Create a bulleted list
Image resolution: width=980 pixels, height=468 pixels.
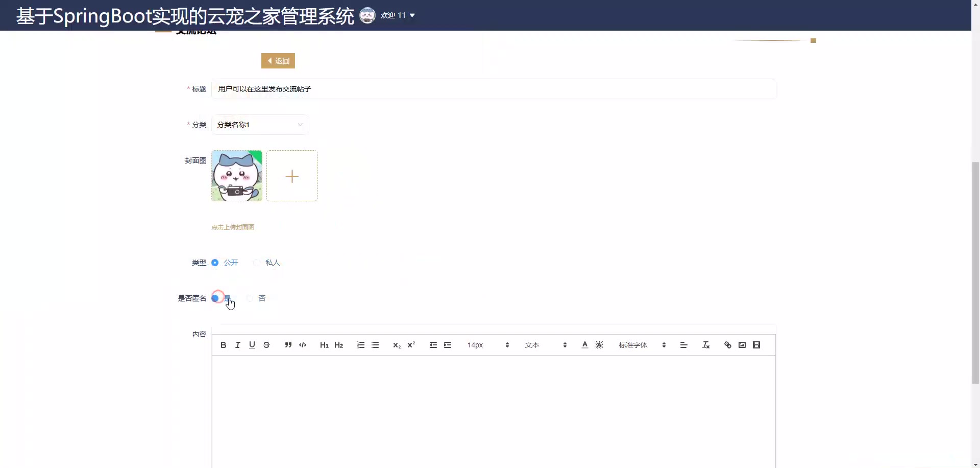(375, 345)
